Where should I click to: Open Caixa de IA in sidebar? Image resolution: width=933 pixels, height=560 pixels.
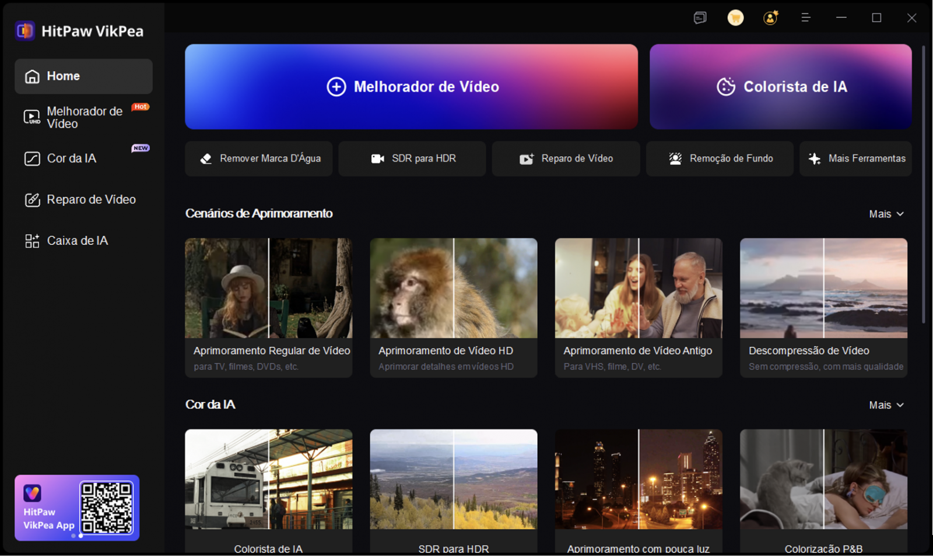coord(77,241)
